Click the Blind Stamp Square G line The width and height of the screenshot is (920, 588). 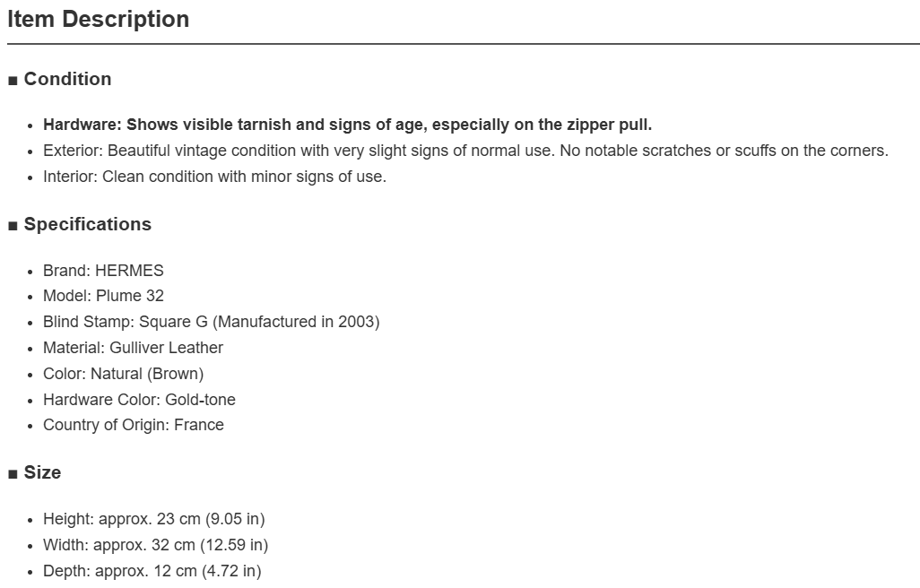212,322
